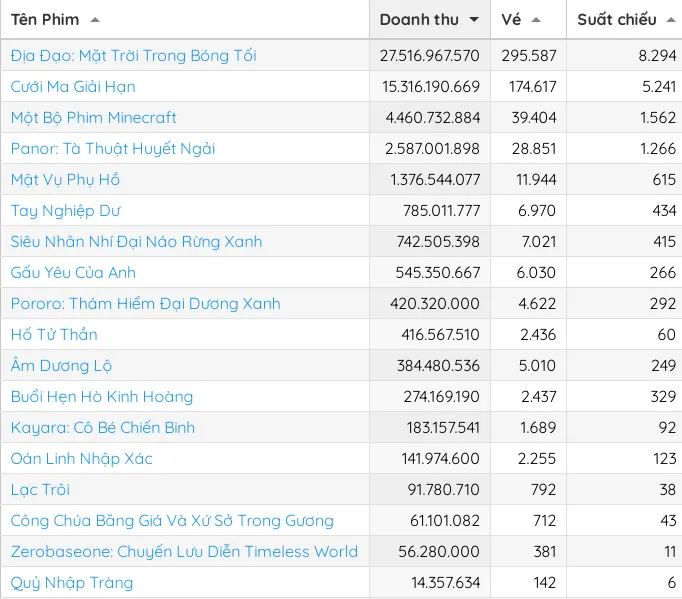
Task: Sort by Tên Phim column arrow
Action: pyautogui.click(x=95, y=20)
